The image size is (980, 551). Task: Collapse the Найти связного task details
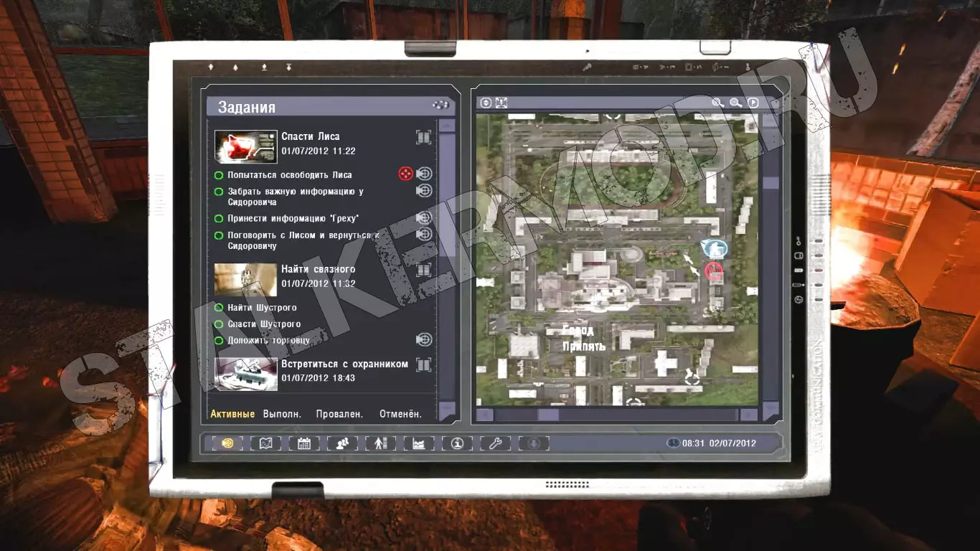424,270
